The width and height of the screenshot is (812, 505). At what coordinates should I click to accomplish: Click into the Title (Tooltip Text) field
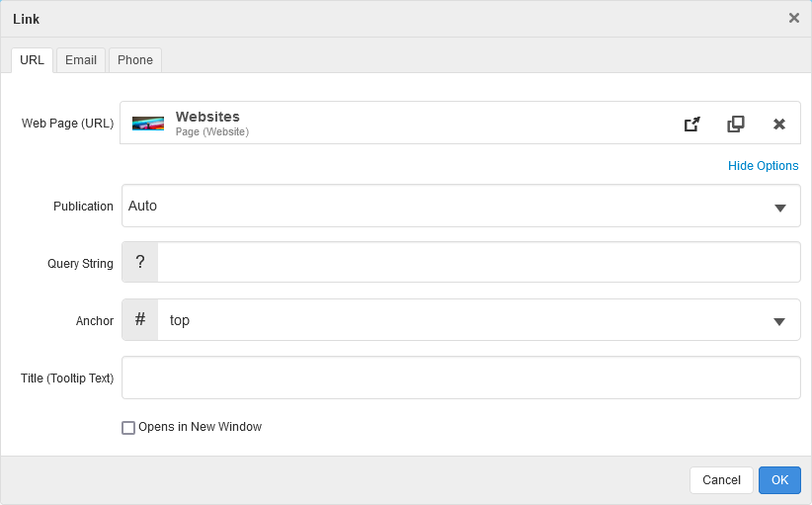[x=460, y=378]
